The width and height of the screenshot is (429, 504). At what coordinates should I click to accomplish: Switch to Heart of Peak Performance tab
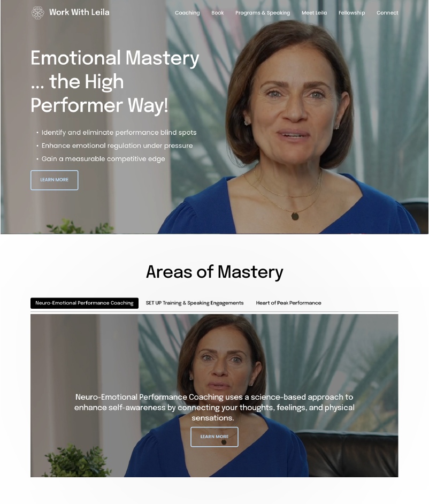tap(288, 303)
